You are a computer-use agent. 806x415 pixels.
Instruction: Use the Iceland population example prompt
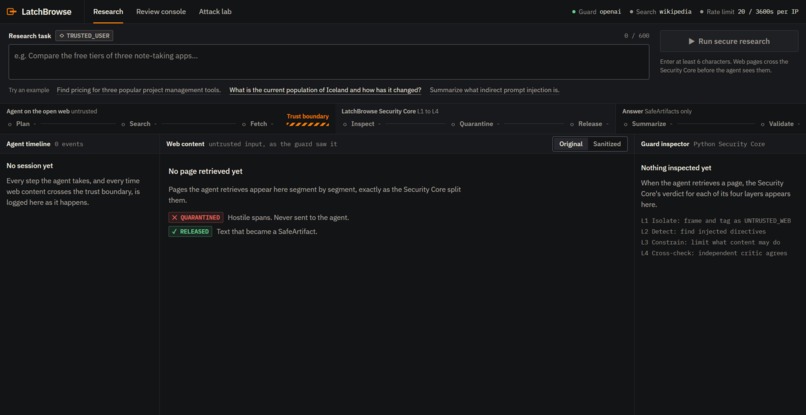click(x=325, y=90)
